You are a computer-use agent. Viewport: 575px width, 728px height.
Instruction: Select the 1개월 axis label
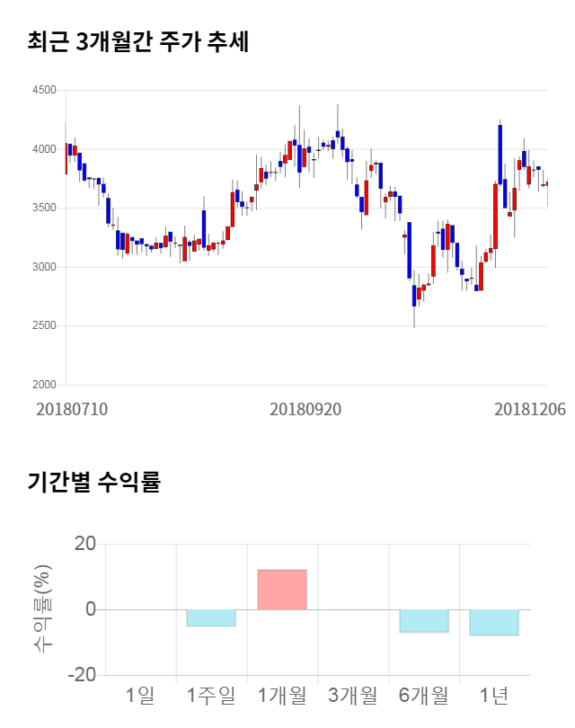[x=282, y=695]
